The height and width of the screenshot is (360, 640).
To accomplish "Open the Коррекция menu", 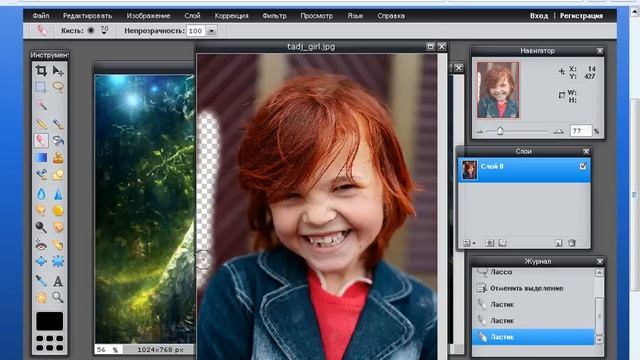I will (x=231, y=16).
